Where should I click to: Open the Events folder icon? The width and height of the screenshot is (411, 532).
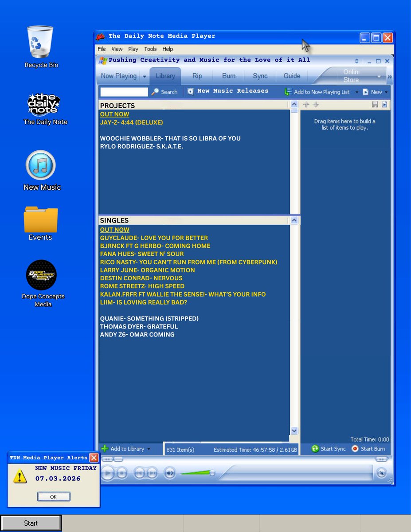(41, 219)
